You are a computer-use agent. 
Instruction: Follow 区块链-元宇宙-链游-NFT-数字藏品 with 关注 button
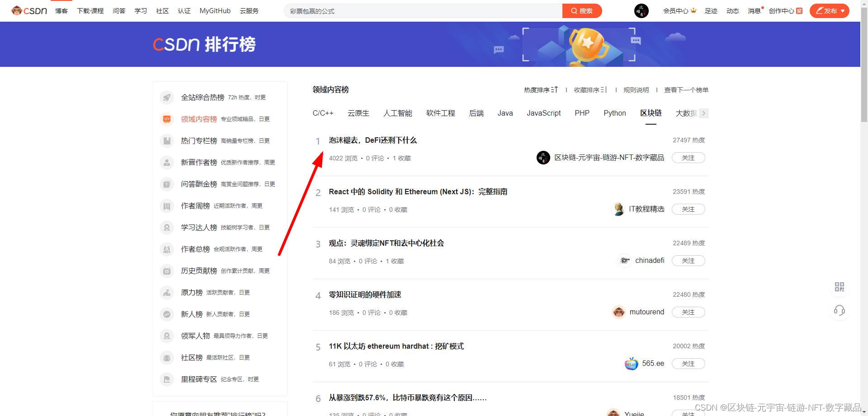pyautogui.click(x=688, y=158)
